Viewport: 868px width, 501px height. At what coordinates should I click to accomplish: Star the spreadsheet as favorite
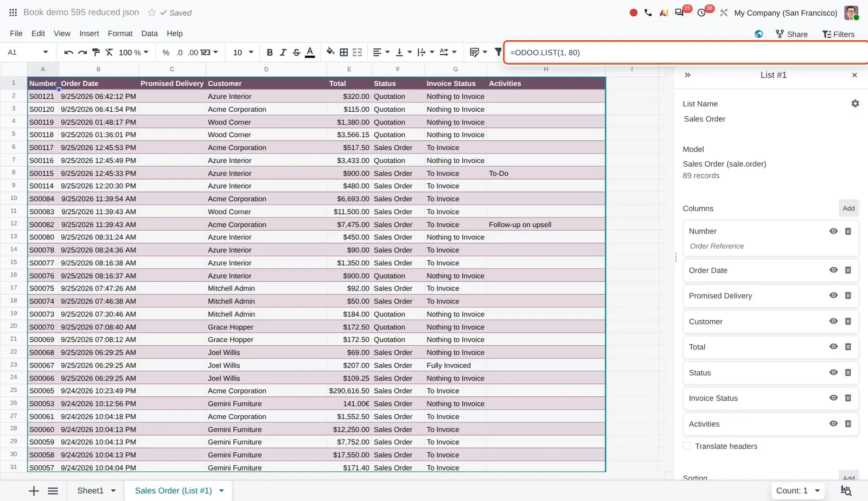tap(152, 12)
